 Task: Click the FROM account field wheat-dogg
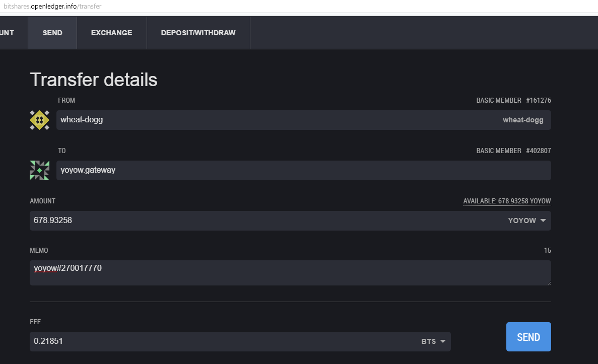point(304,120)
